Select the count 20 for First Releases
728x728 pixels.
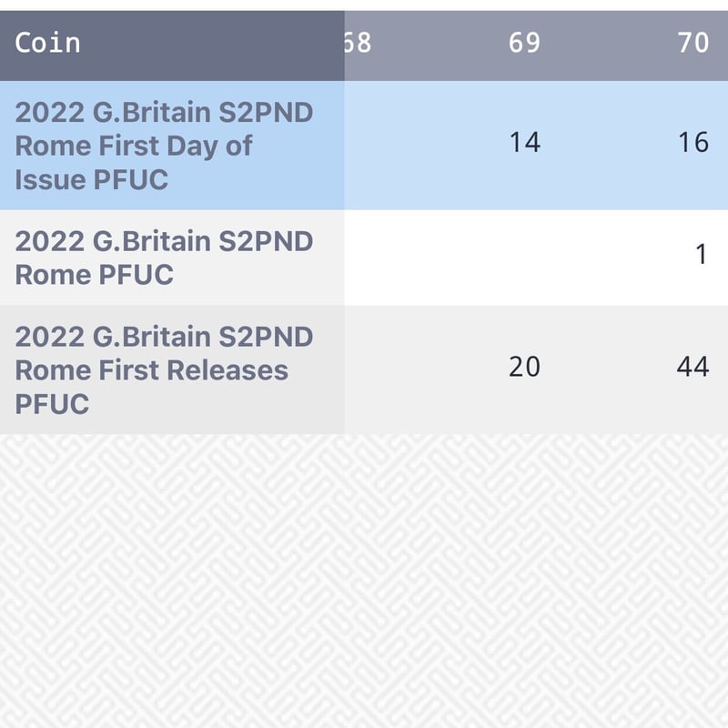pyautogui.click(x=524, y=367)
